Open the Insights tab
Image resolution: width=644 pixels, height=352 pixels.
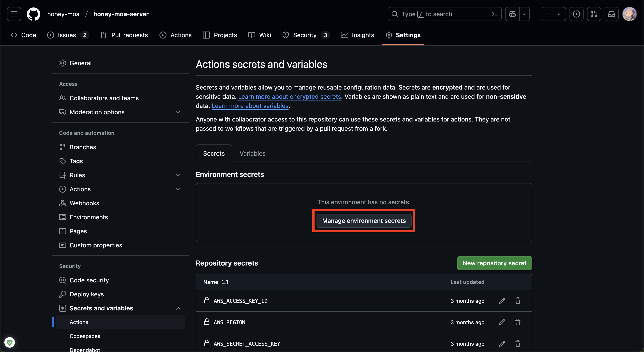[357, 35]
